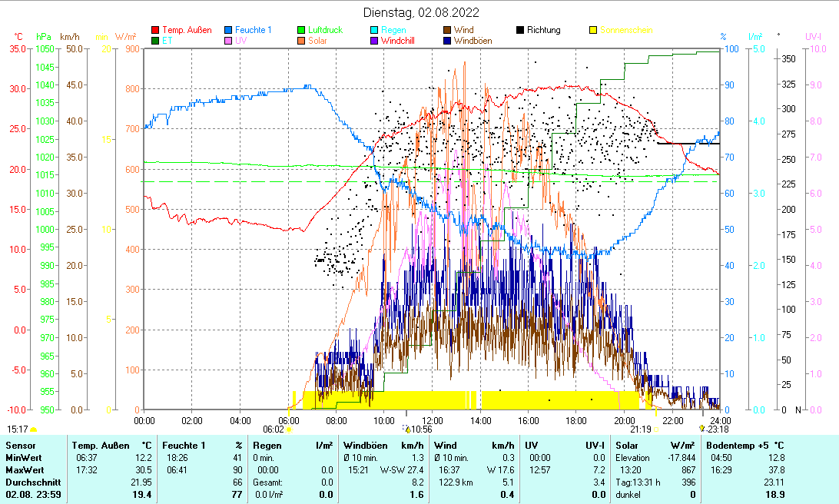Click the 'ET' legend label
This screenshot has width=839, height=504.
tap(167, 41)
